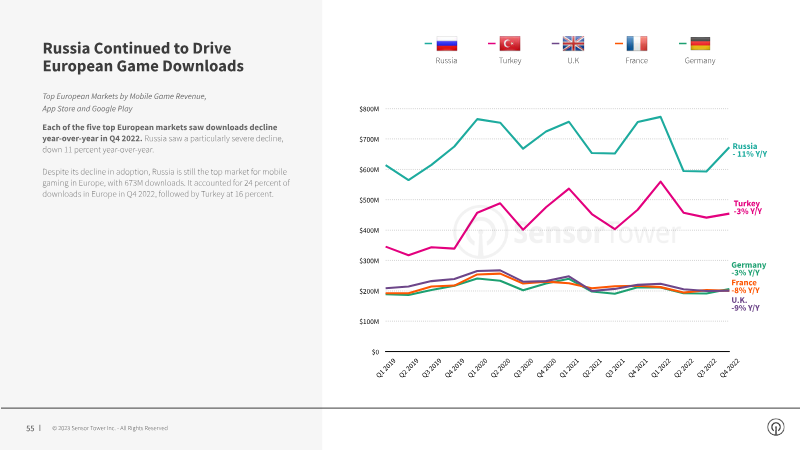This screenshot has width=800, height=450.
Task: Click the slide title 'Russia Continued to Drive'
Action: (137, 48)
